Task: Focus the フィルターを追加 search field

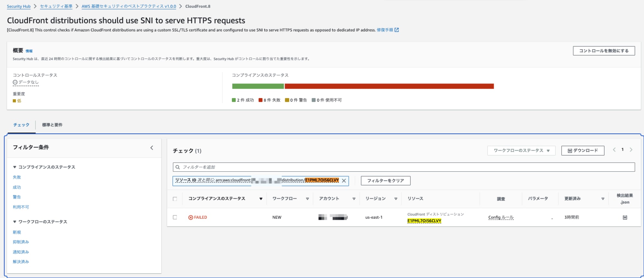Action: click(x=404, y=167)
